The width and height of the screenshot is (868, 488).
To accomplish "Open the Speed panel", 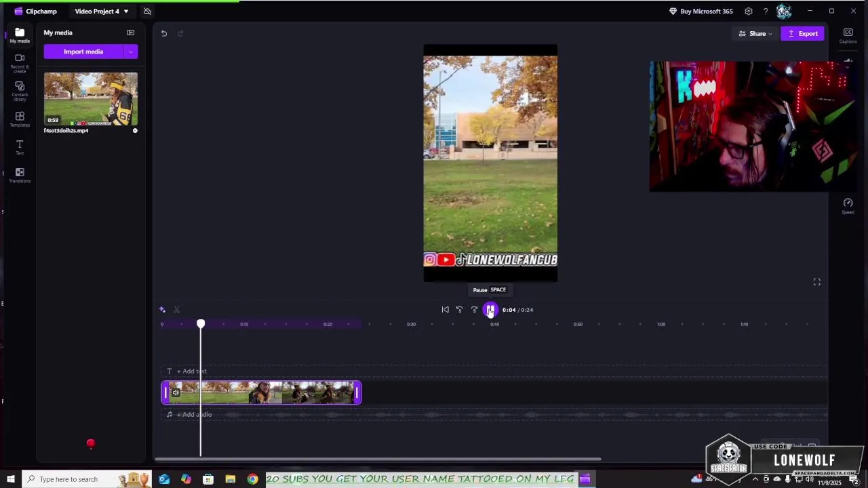I will pos(848,206).
